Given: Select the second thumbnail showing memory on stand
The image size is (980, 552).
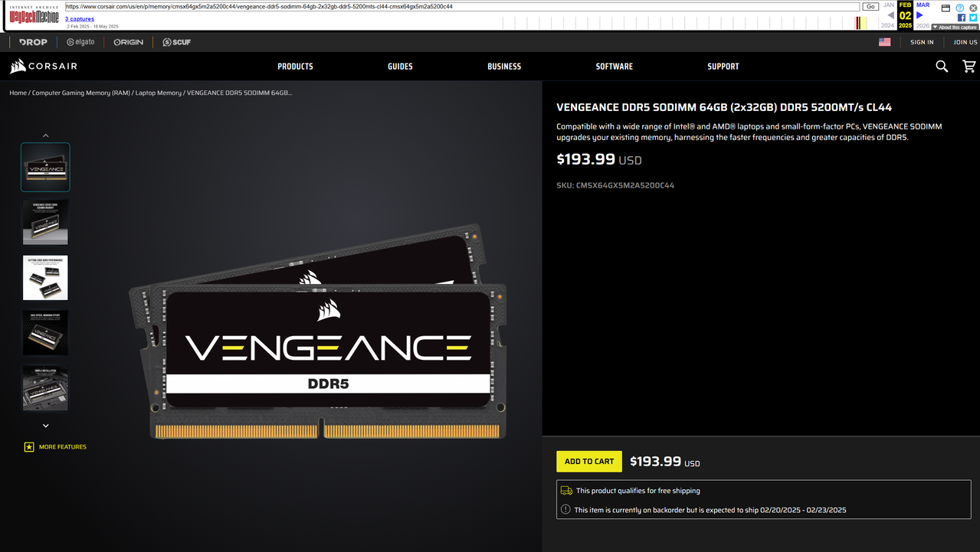Looking at the screenshot, I should pos(45,222).
